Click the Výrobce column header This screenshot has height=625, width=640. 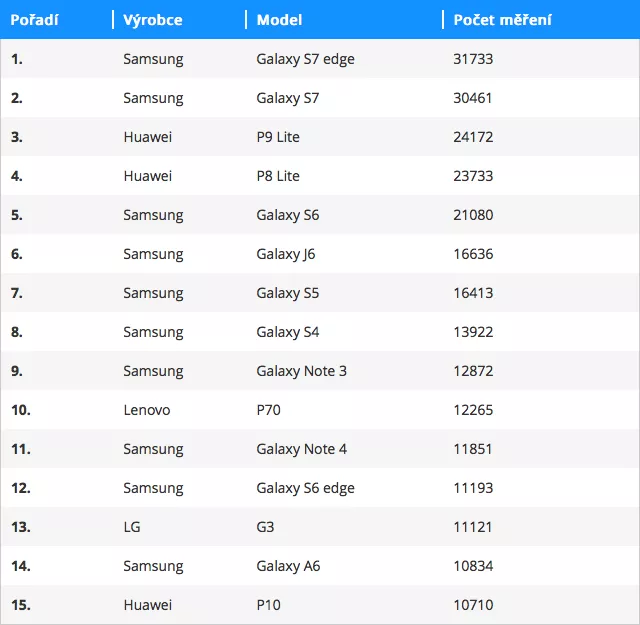coord(153,20)
